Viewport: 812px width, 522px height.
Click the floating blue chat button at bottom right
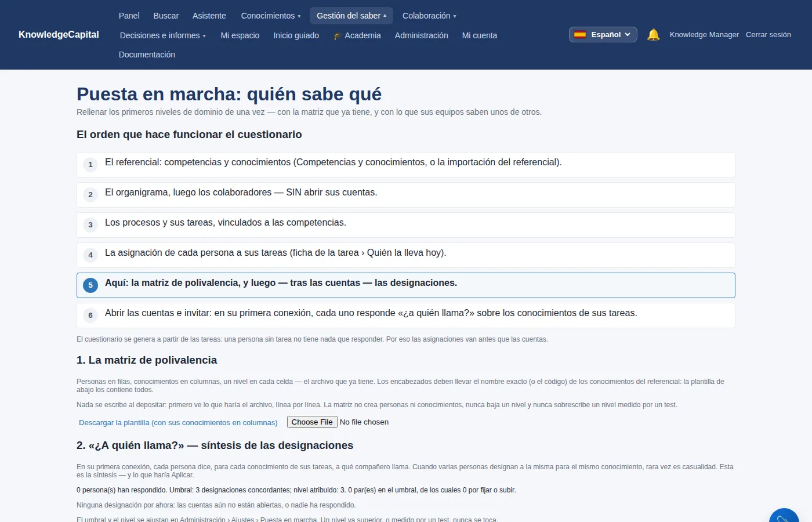[784, 514]
